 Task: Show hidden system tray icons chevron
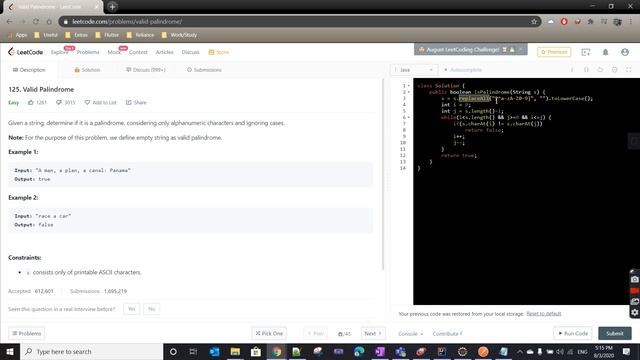(x=520, y=351)
